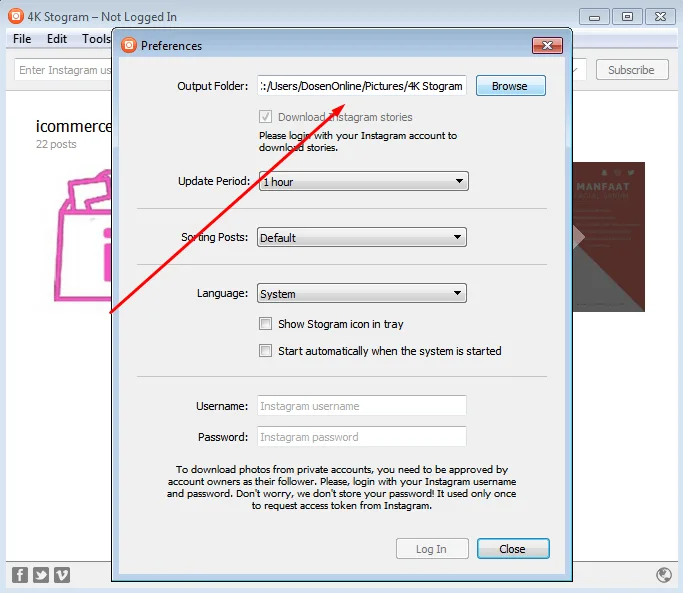This screenshot has width=683, height=593.
Task: Open the Update Period dropdown
Action: tap(363, 181)
